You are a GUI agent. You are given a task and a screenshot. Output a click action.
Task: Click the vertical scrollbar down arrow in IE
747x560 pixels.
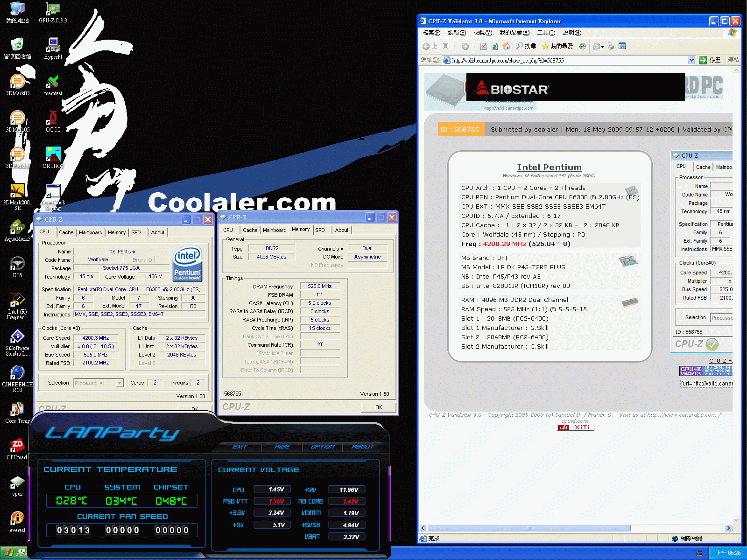[737, 520]
